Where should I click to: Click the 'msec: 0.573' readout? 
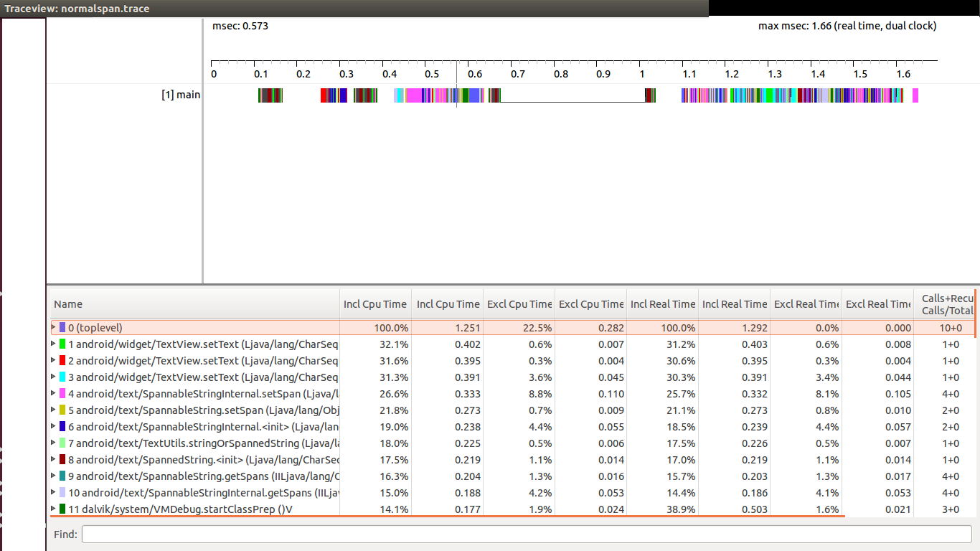coord(240,26)
